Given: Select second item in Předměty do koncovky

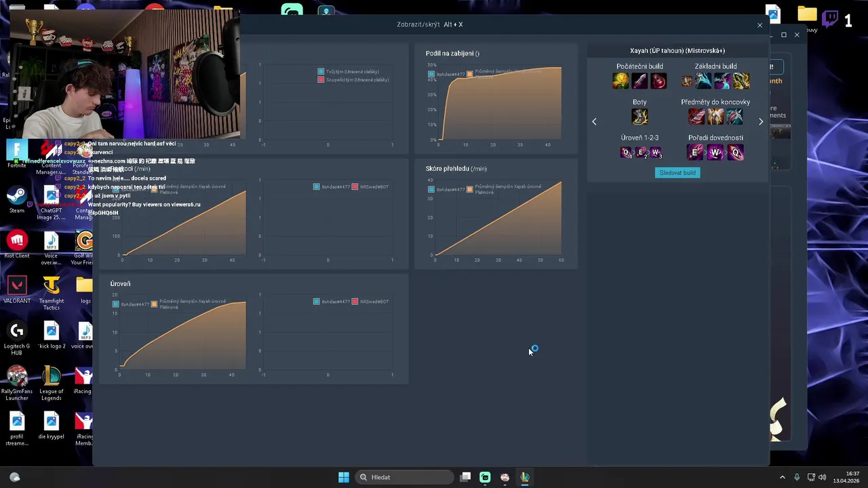Looking at the screenshot, I should tap(715, 117).
